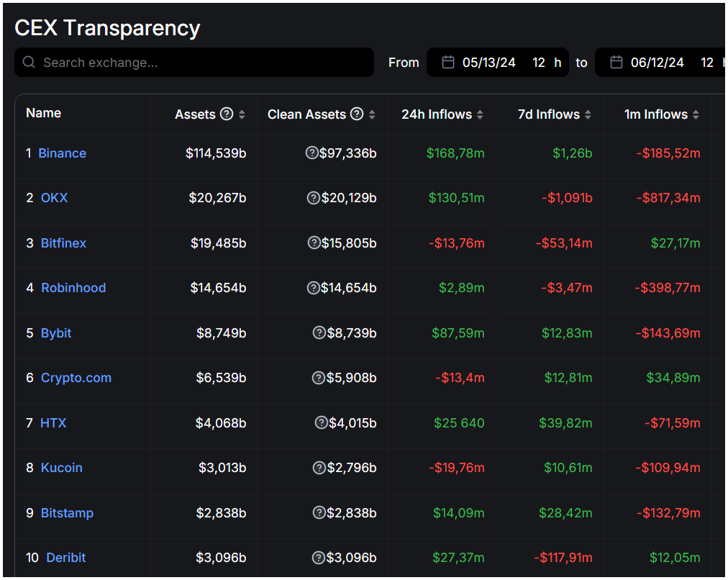Click the calendar icon beside 05/13/24

click(447, 63)
